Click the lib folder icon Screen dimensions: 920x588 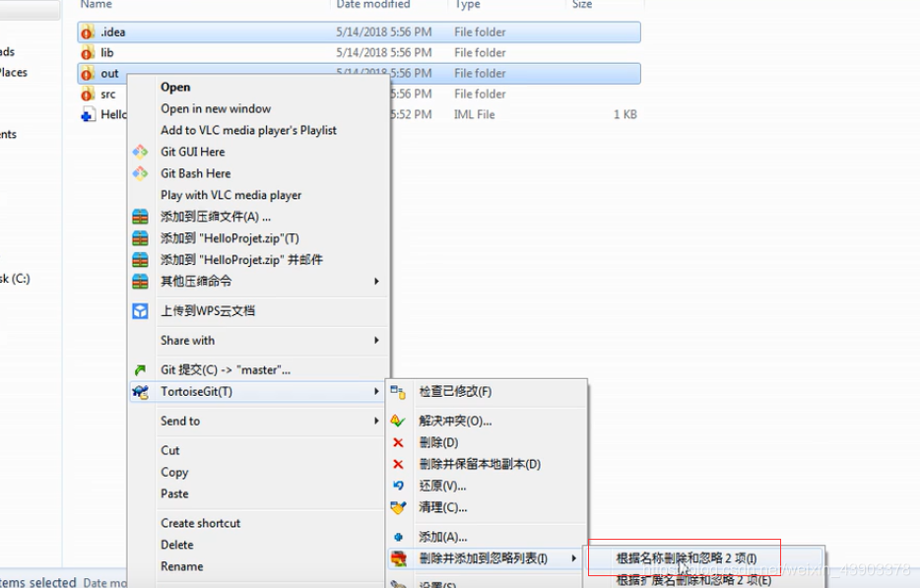pyautogui.click(x=88, y=53)
